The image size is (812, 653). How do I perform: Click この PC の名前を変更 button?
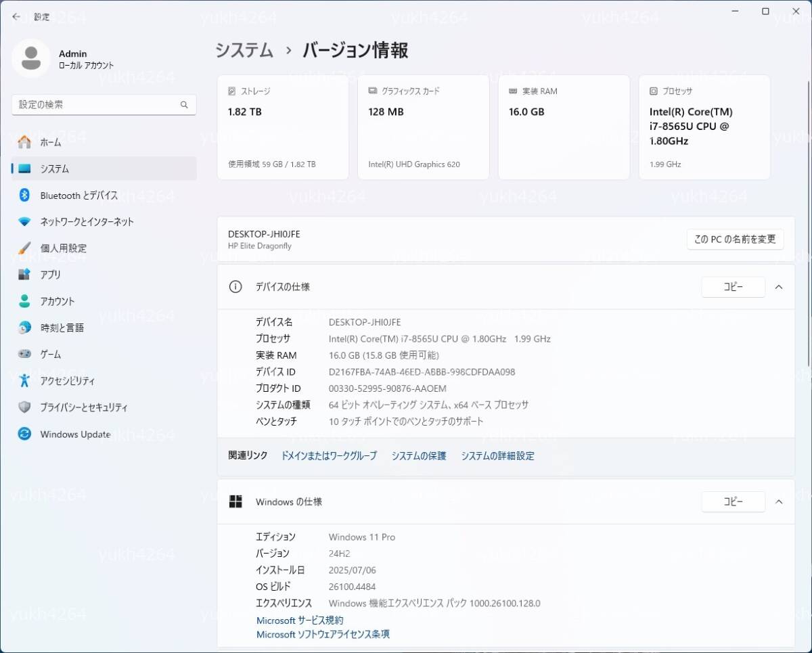point(736,239)
